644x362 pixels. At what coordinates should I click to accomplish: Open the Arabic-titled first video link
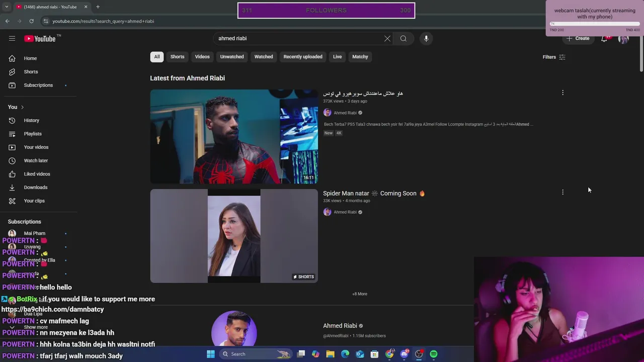pos(363,94)
